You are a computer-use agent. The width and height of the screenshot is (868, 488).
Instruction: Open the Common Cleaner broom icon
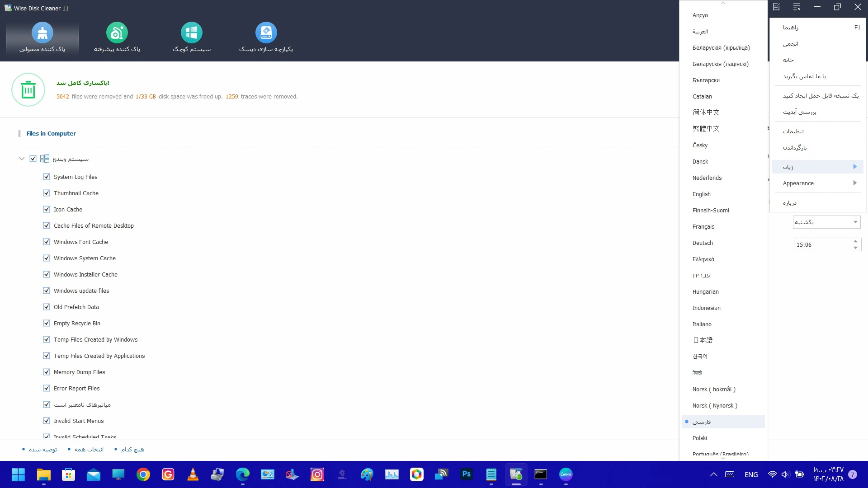point(42,33)
